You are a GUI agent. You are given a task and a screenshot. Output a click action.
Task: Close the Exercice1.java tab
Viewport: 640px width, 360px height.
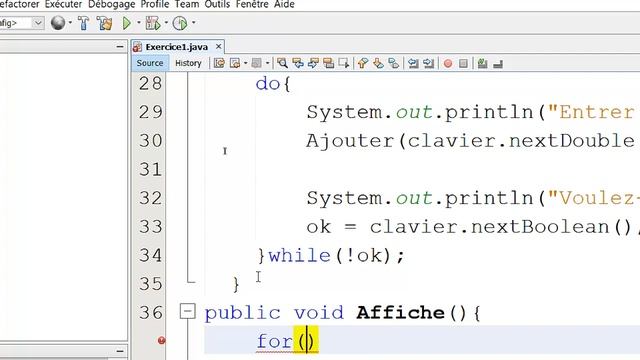(x=218, y=47)
